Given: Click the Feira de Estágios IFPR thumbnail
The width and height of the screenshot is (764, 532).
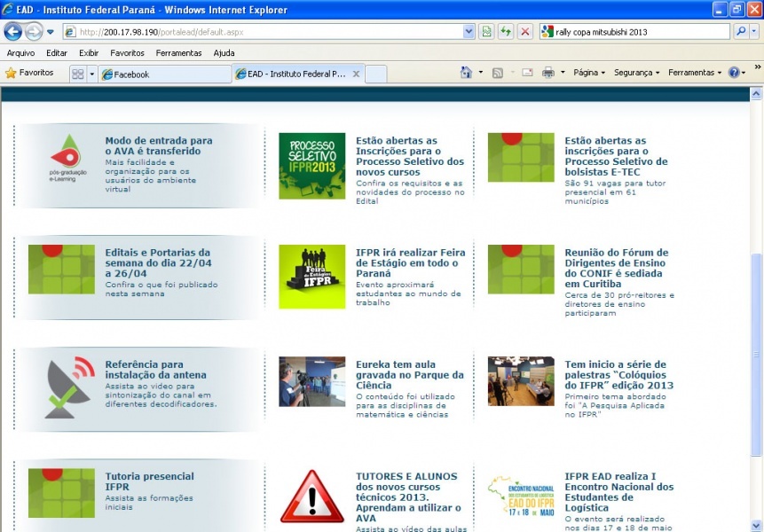Looking at the screenshot, I should 311,277.
